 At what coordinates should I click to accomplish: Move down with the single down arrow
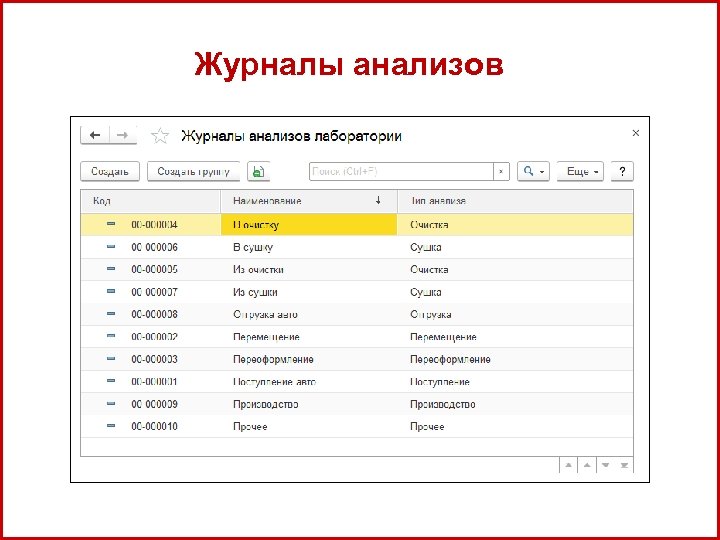click(606, 465)
